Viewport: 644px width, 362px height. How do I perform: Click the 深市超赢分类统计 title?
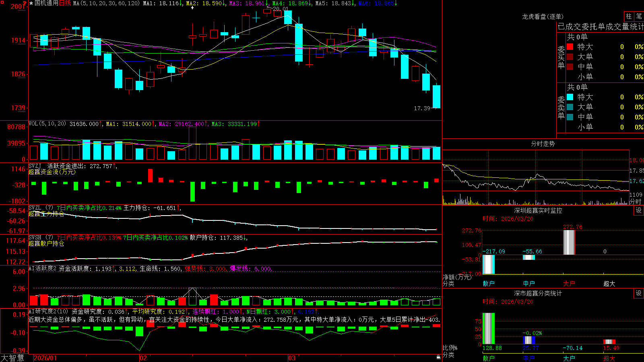[538, 293]
